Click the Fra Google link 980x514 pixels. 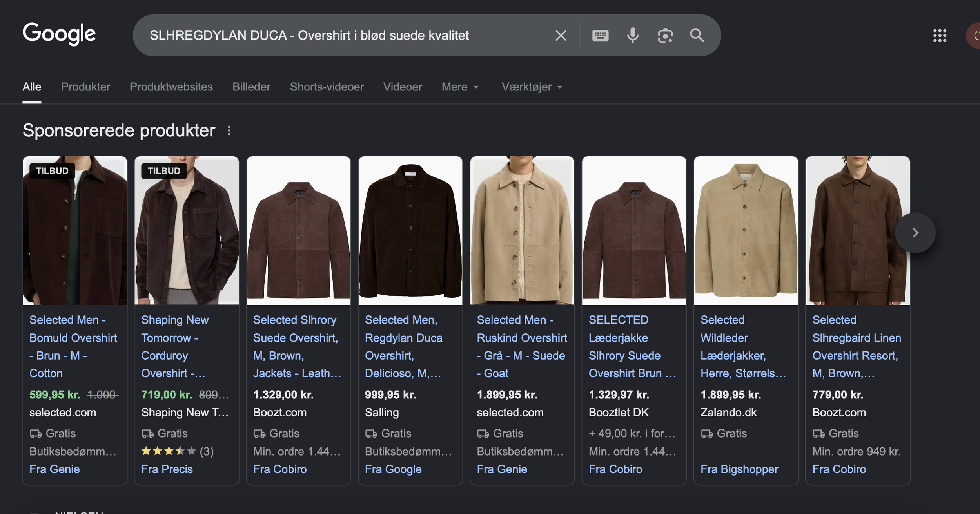(x=393, y=469)
